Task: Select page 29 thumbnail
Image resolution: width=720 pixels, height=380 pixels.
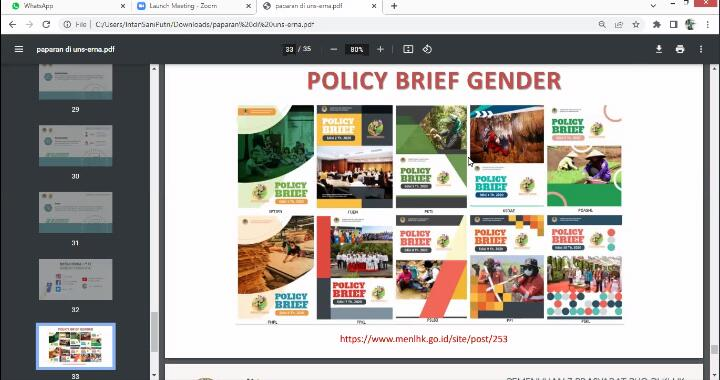Action: [75, 82]
